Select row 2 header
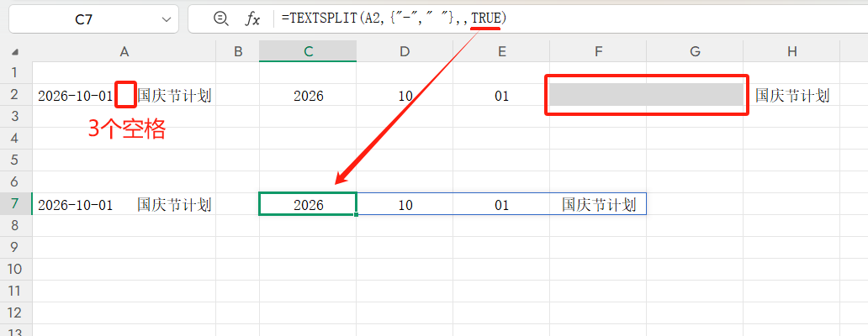Viewport: 868px width, 336px height. tap(15, 94)
